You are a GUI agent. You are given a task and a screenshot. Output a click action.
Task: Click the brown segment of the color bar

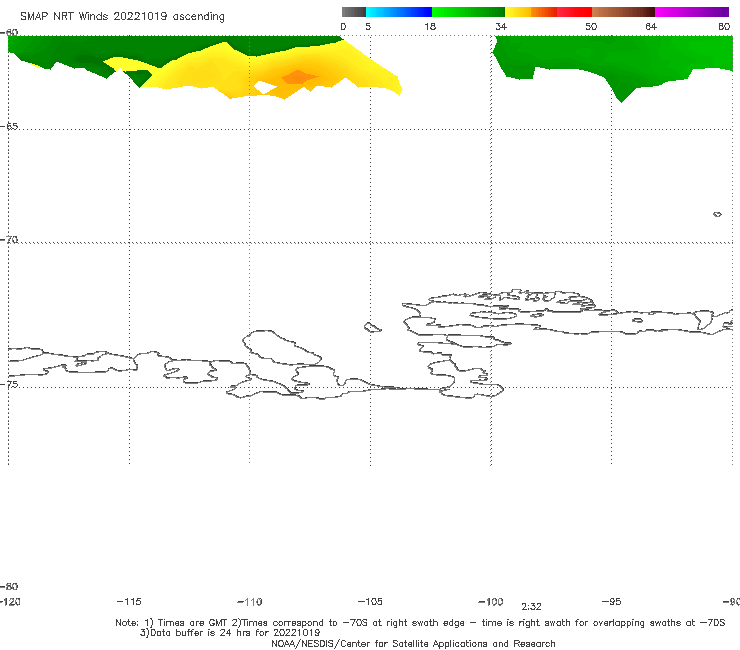pyautogui.click(x=623, y=12)
